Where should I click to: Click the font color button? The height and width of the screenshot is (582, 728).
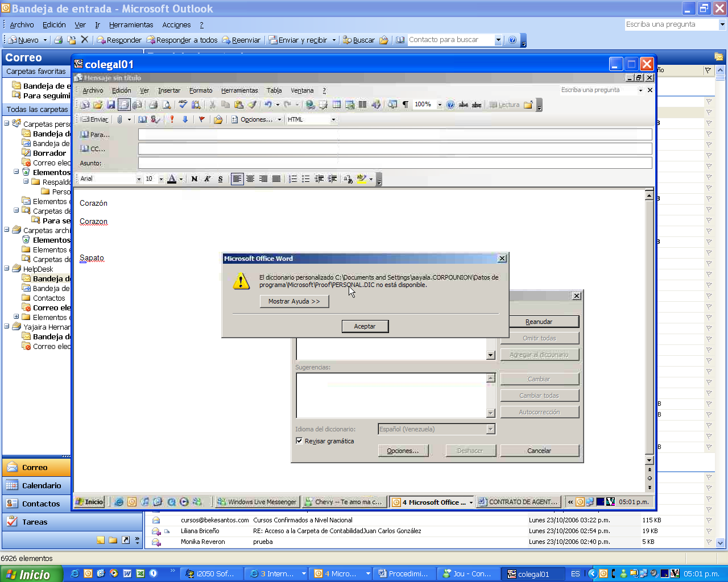[172, 179]
